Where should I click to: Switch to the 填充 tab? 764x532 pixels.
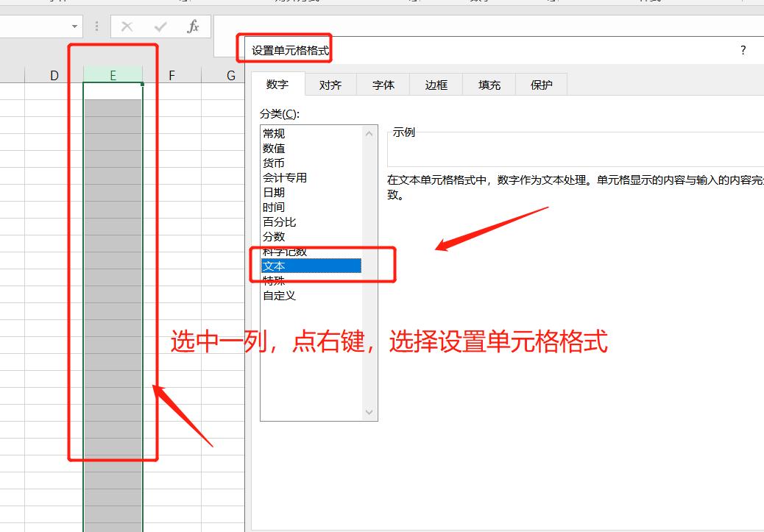tap(488, 85)
